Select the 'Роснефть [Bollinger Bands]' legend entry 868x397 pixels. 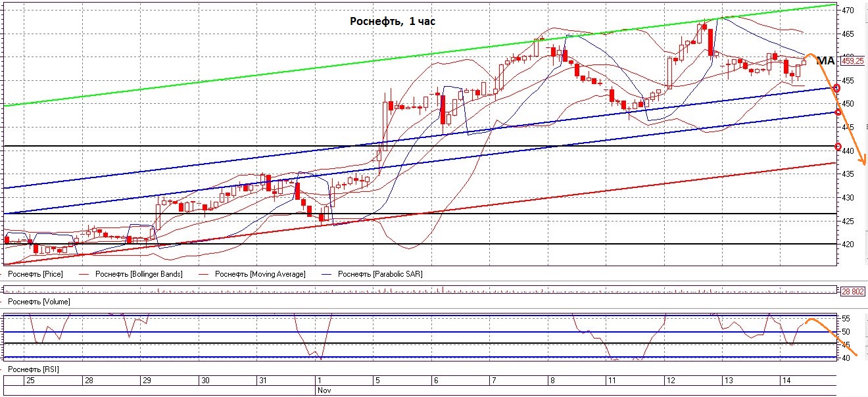(139, 274)
